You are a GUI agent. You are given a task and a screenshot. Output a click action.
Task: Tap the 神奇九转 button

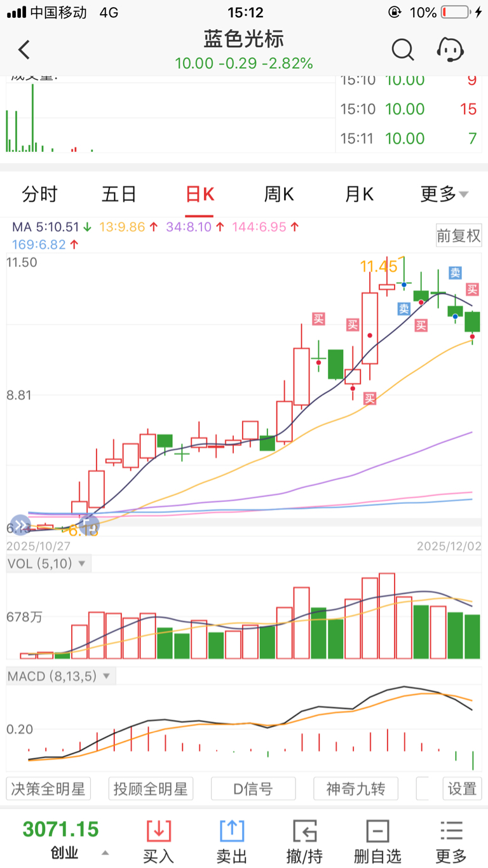[355, 789]
